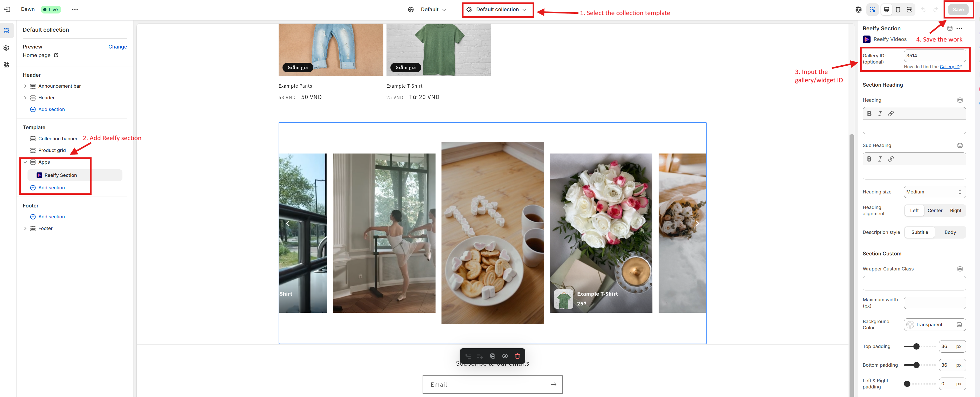Select the Collection banner section

pyautogui.click(x=57, y=139)
